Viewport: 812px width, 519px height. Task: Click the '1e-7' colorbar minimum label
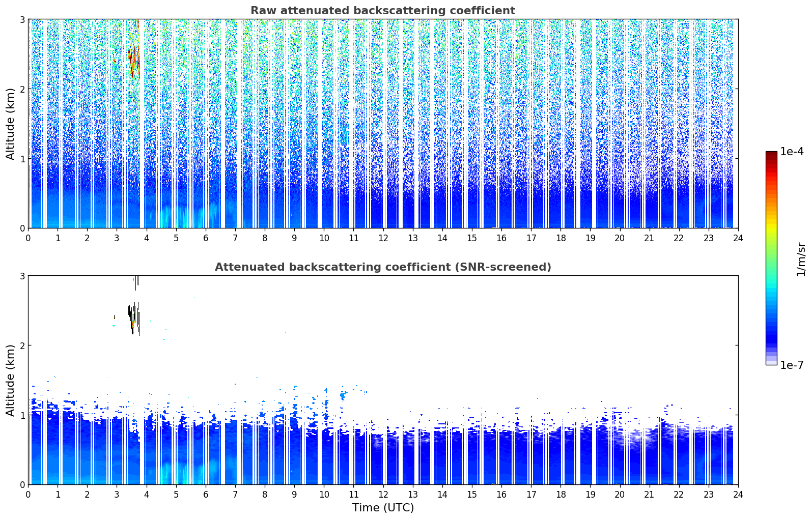pyautogui.click(x=792, y=365)
